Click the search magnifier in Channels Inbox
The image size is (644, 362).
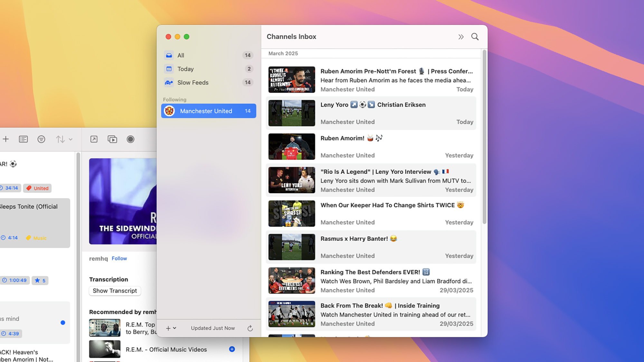pyautogui.click(x=475, y=37)
